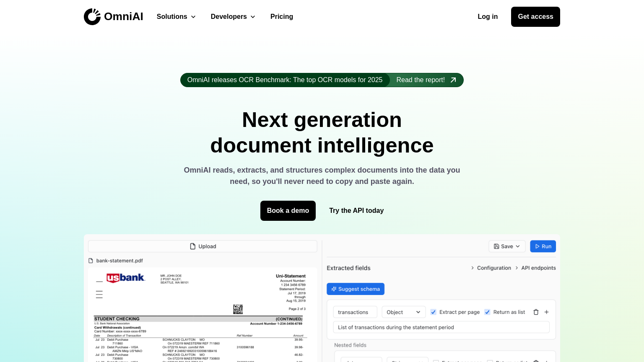
Task: Click the trash icon in transactions row
Action: click(536, 312)
